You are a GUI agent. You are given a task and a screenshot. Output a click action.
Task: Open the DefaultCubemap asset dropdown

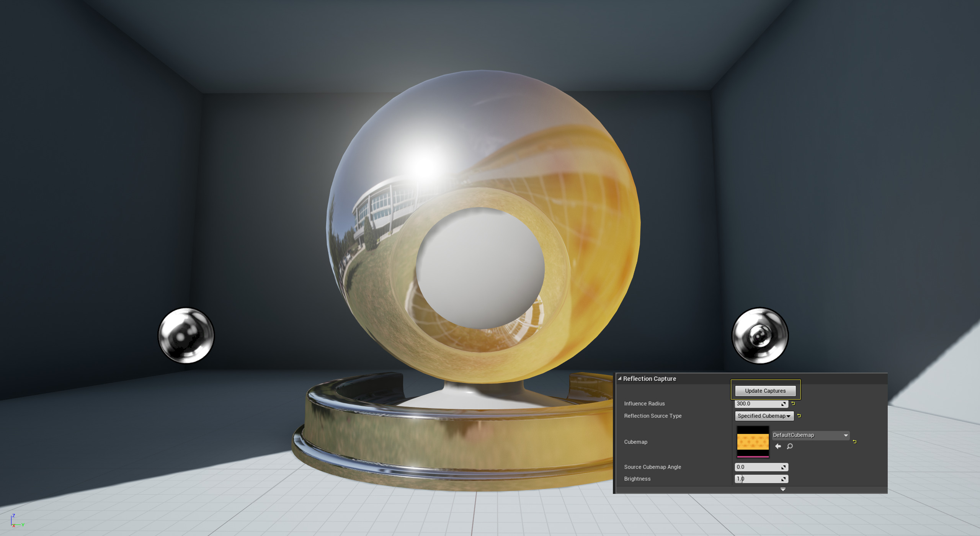click(x=810, y=435)
